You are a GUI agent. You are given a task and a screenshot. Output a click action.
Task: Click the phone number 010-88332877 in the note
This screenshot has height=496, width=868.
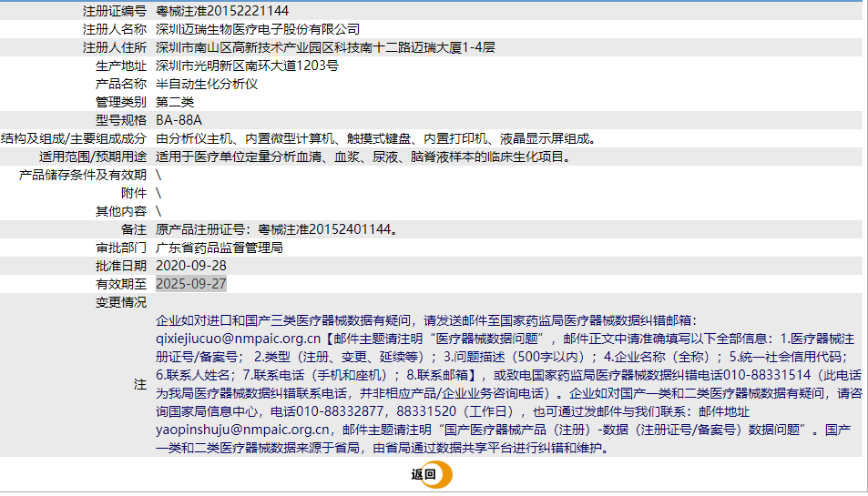(x=340, y=411)
